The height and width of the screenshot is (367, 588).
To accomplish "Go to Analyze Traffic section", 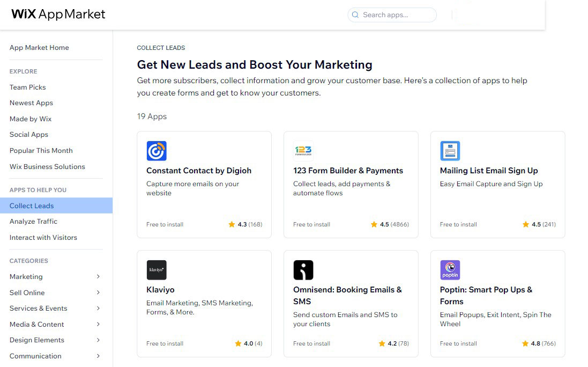I will (33, 222).
